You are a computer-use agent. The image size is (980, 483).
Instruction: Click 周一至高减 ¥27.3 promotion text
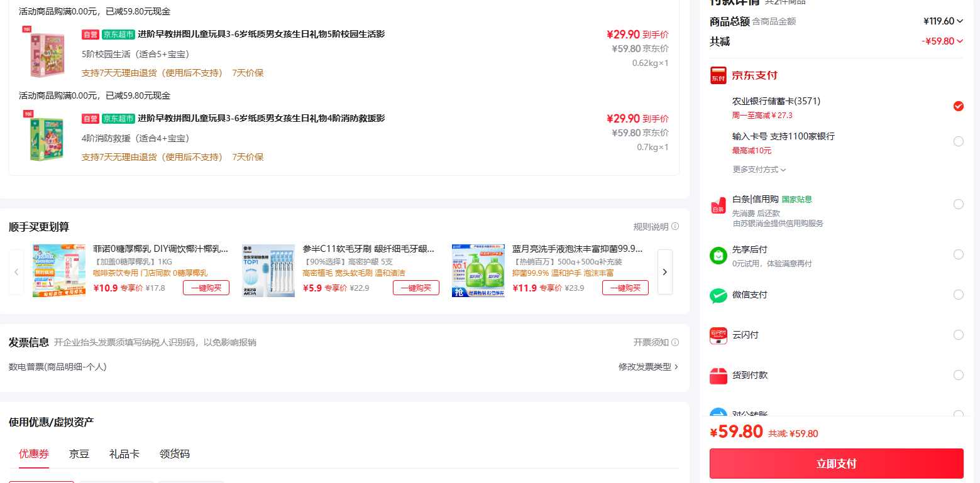click(x=763, y=116)
